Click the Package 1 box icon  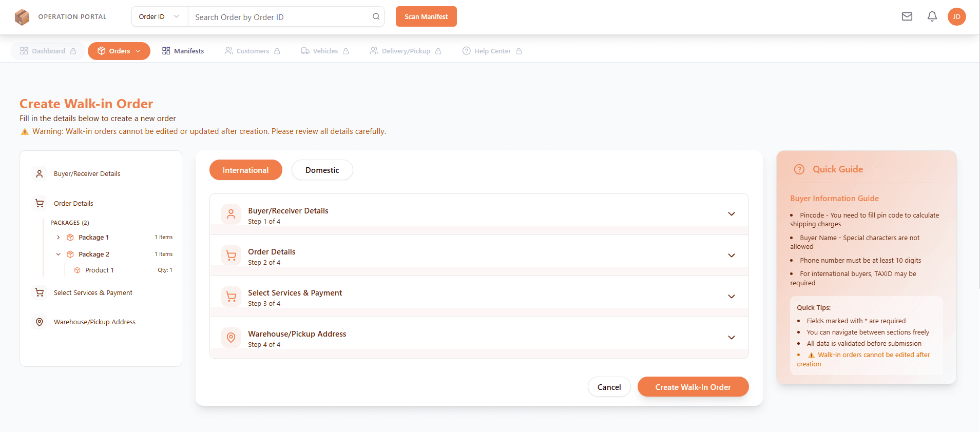pyautogui.click(x=70, y=238)
